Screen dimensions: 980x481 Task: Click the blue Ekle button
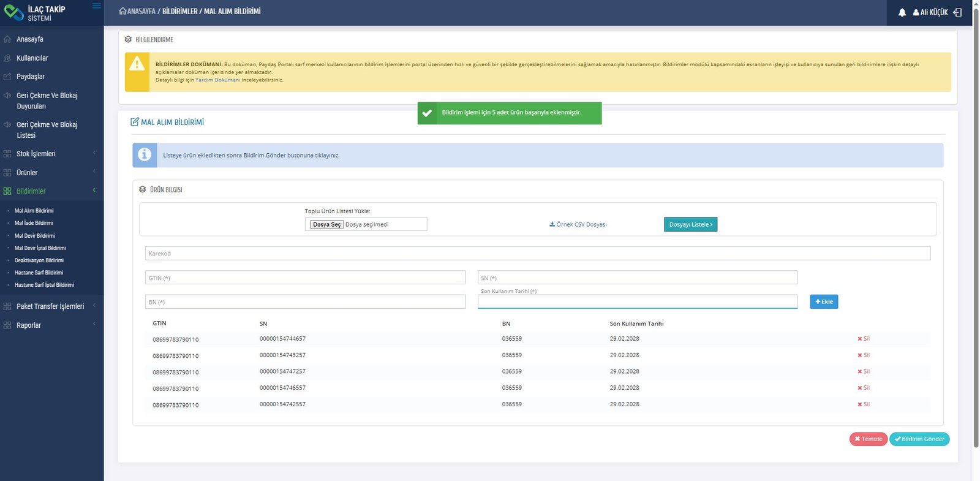[x=824, y=301]
